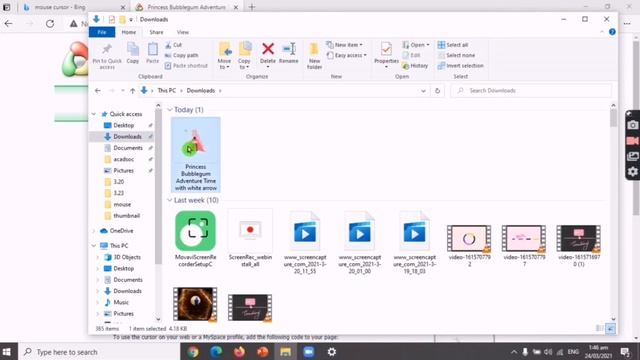Open action center notification icon
The height and width of the screenshot is (360, 640).
tap(624, 351)
